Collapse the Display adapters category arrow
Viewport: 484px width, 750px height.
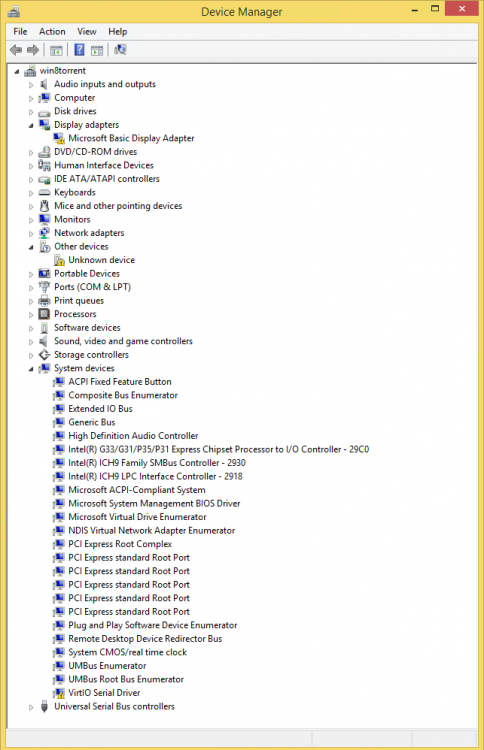click(31, 125)
